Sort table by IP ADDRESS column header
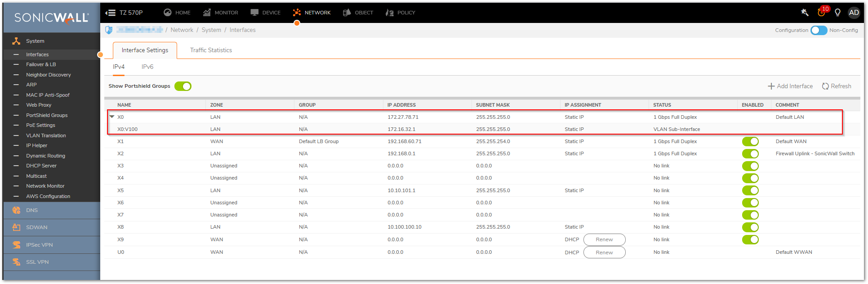 click(x=401, y=105)
